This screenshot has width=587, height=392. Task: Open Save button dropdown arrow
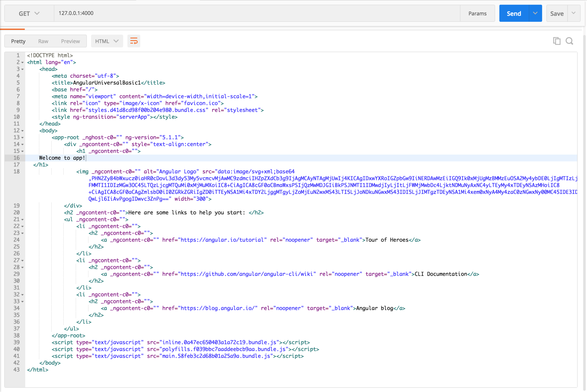574,13
